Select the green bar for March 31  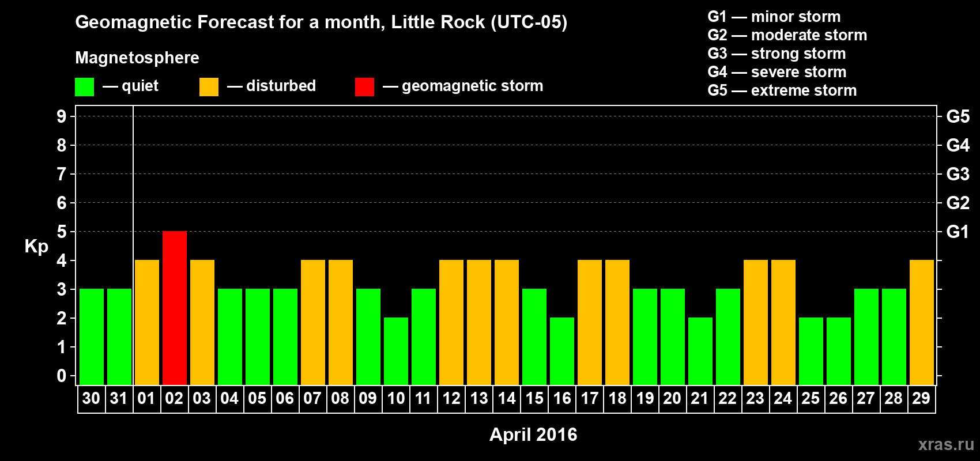click(x=119, y=337)
